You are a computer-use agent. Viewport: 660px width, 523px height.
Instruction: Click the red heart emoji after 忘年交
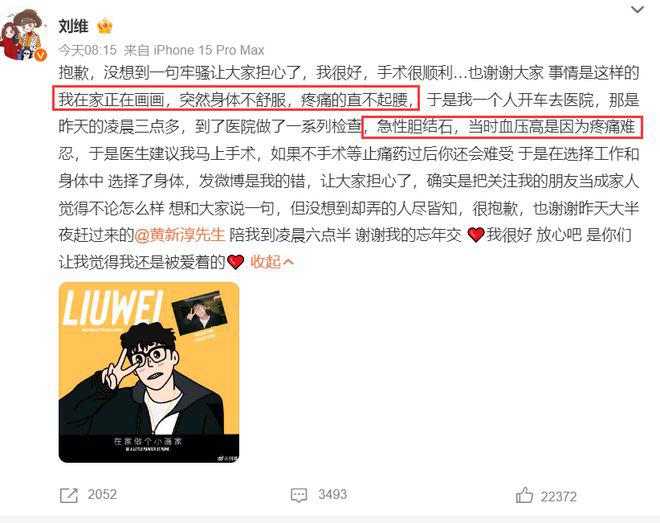coord(476,235)
